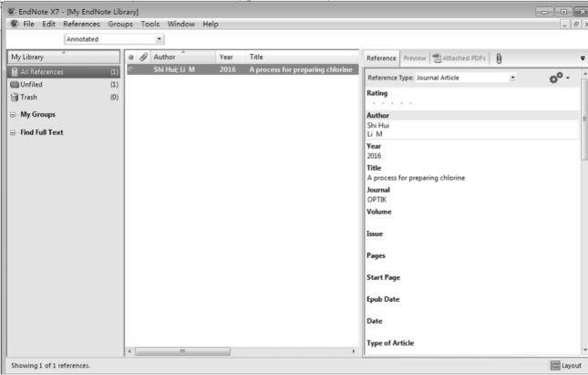Sort by the Title column header
The image size is (588, 375).
tap(302, 57)
